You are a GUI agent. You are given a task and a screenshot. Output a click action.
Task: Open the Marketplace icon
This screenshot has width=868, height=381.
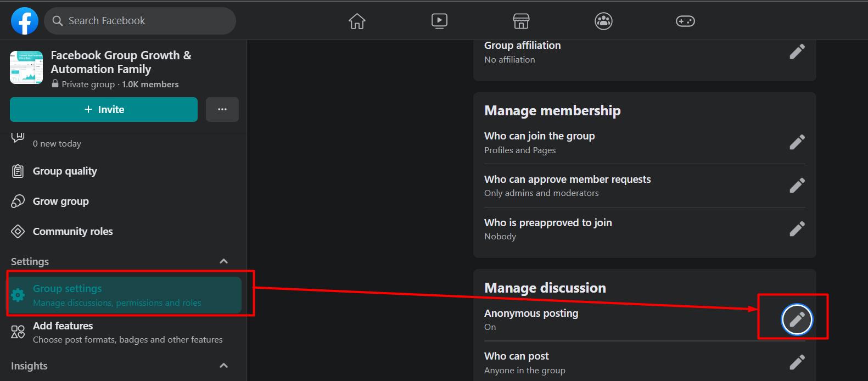tap(521, 21)
